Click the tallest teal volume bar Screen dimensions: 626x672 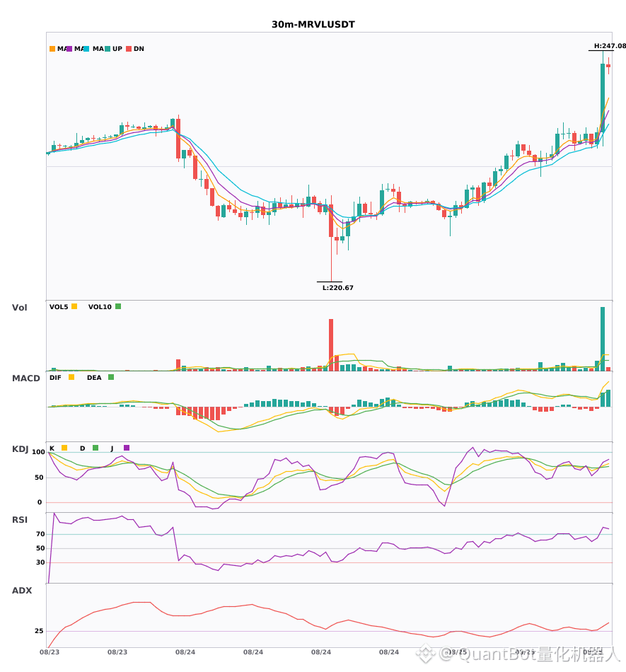coord(603,339)
